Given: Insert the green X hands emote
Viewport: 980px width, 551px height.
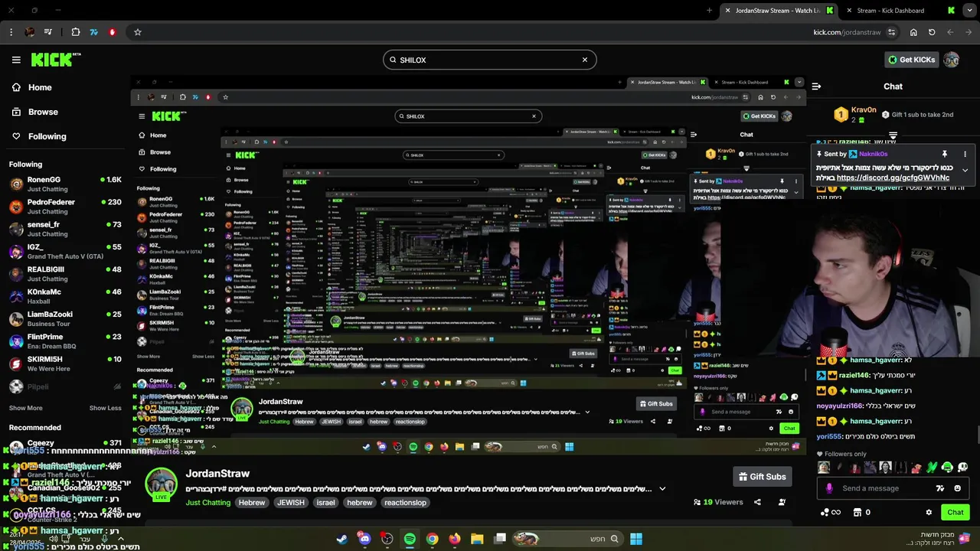Looking at the screenshot, I should [932, 467].
